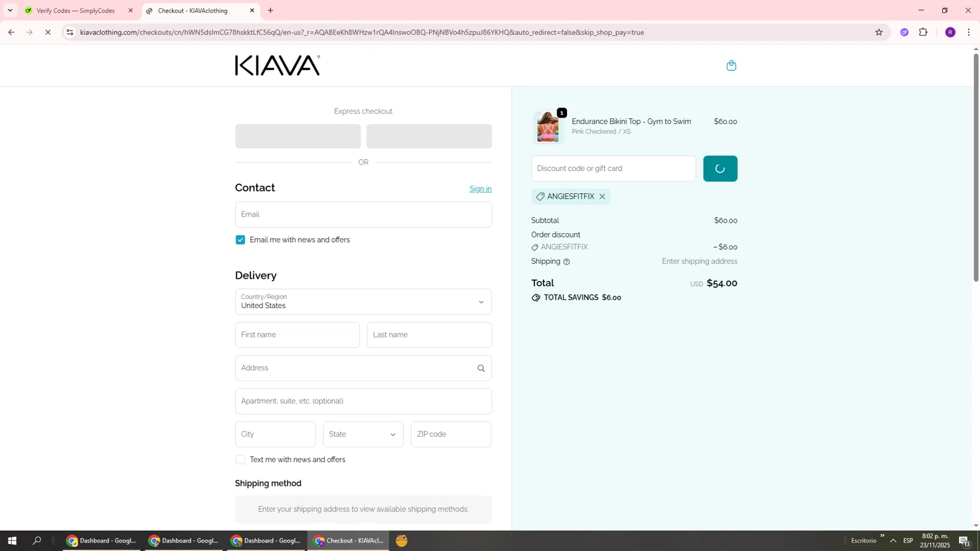
Task: Focus the Discount code or gift card field
Action: [613, 168]
